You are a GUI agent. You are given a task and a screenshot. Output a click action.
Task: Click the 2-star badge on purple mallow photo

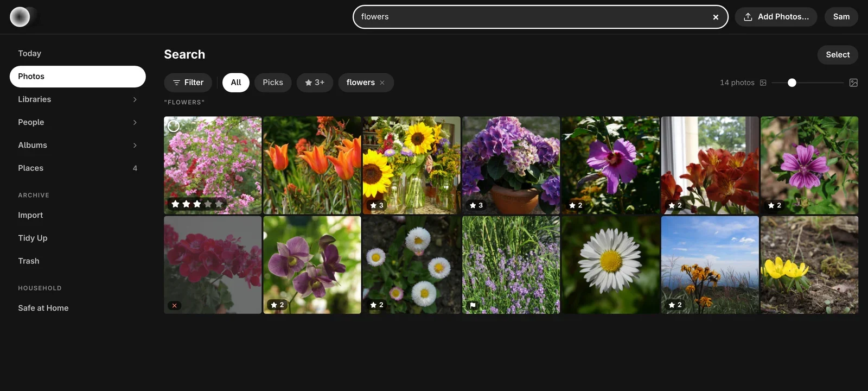point(775,205)
